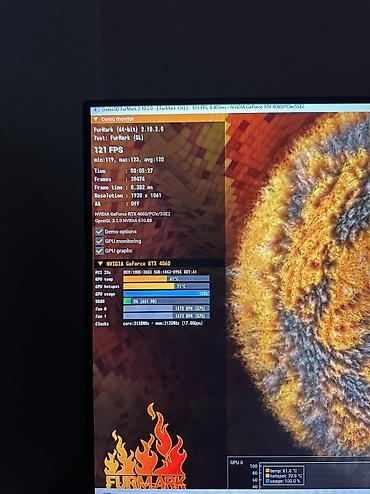Click the PCI IDs row
370x494 pixels.
[x=146, y=272]
